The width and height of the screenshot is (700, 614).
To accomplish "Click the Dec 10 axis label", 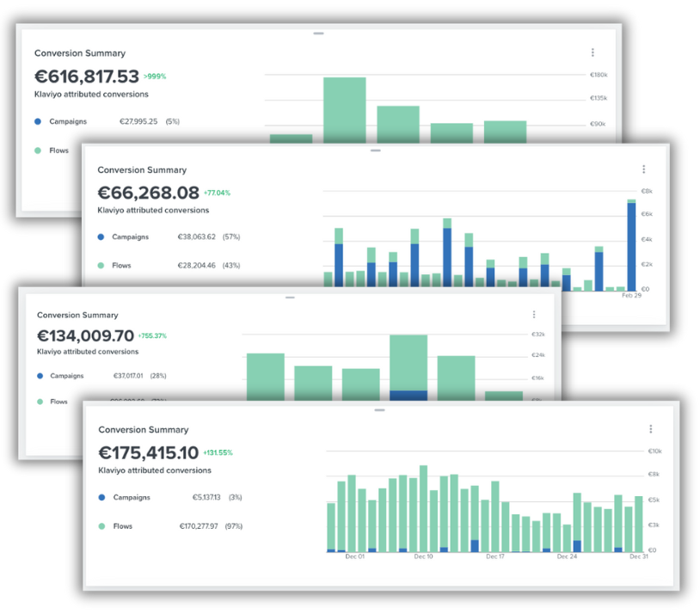I will [x=423, y=557].
